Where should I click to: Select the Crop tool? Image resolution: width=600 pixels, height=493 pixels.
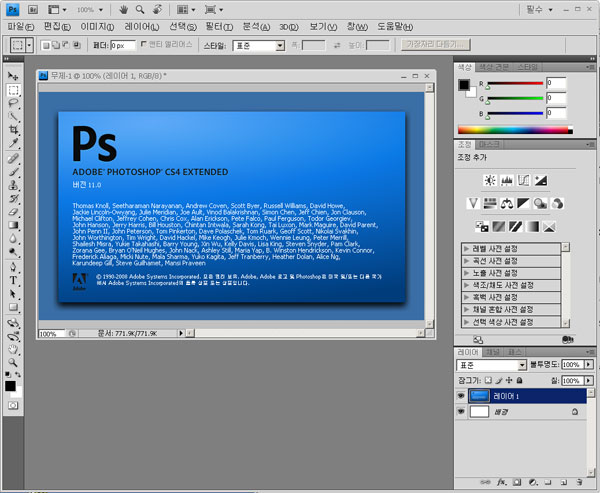coord(13,129)
